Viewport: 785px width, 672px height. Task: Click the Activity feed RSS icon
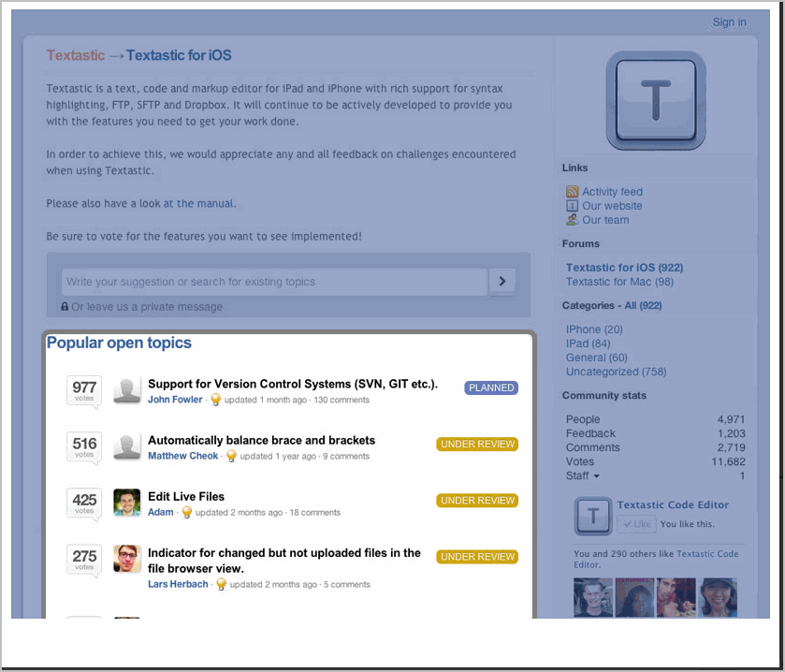(572, 192)
